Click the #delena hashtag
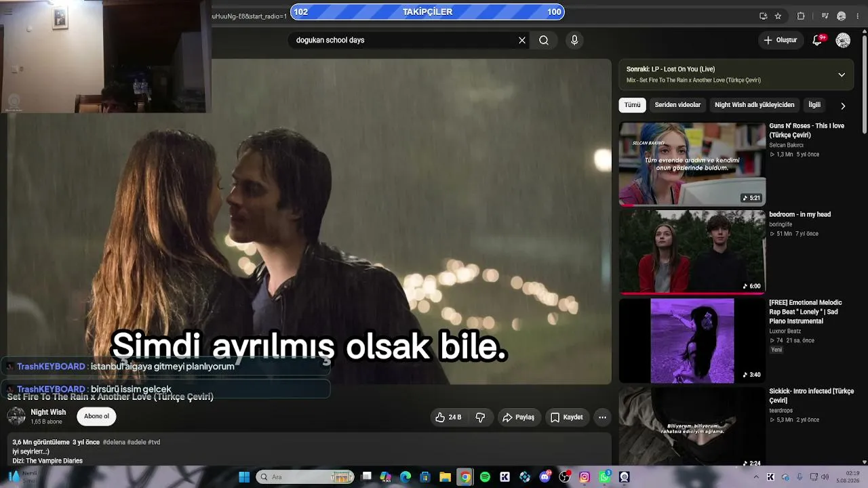868x488 pixels. [114, 443]
